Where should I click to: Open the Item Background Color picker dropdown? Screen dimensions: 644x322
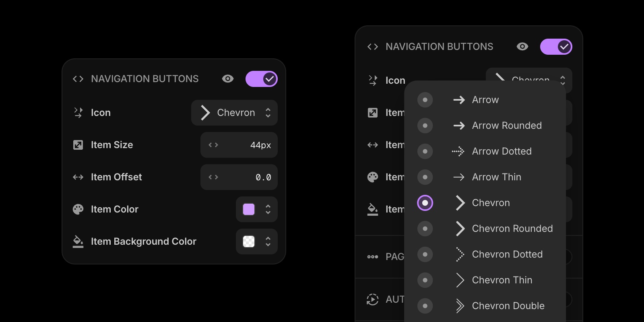click(x=268, y=242)
